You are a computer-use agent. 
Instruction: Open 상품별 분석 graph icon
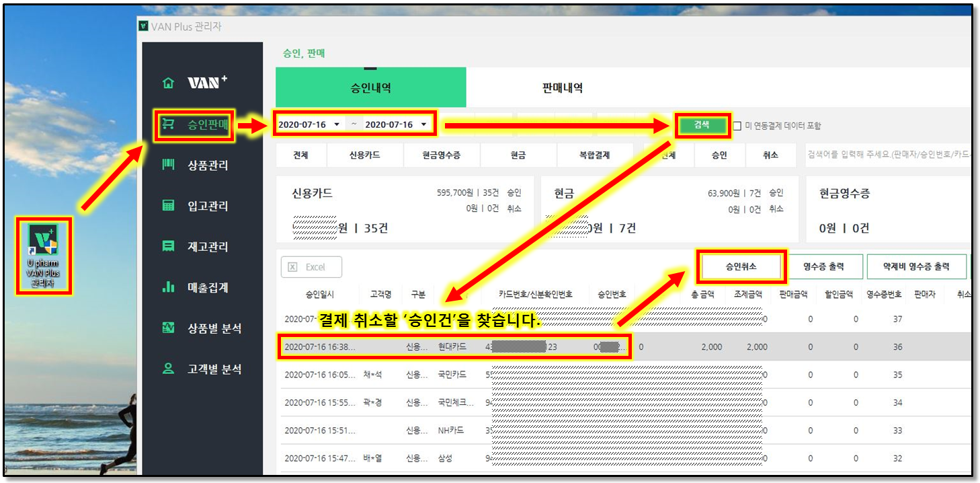tap(168, 328)
